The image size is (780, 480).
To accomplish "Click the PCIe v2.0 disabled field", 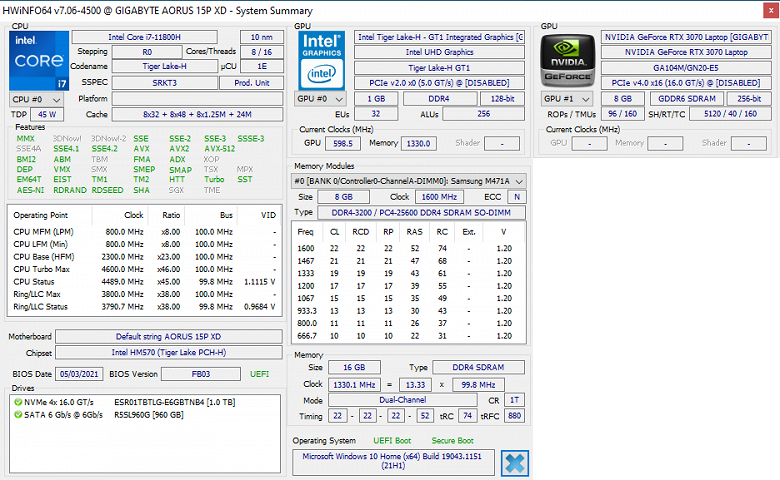I will [439, 83].
